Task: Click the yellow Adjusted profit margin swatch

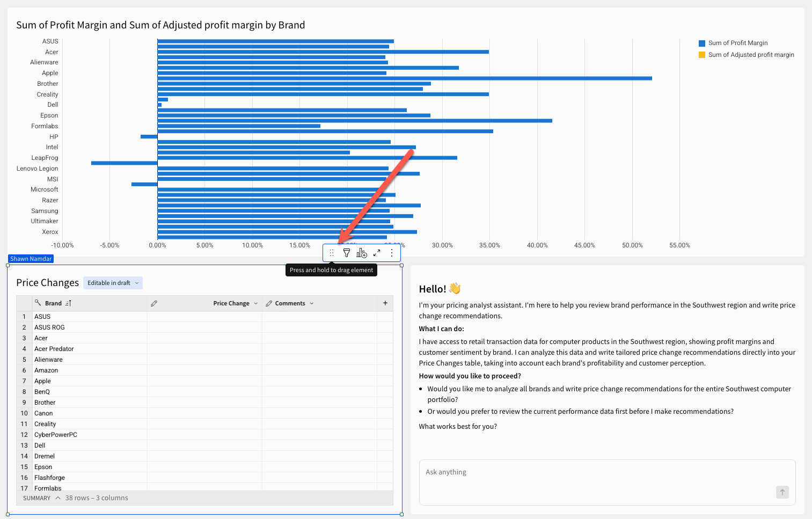Action: pos(702,55)
